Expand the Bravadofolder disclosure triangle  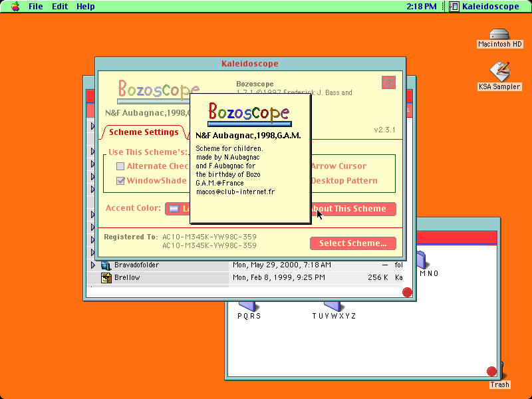pyautogui.click(x=93, y=265)
